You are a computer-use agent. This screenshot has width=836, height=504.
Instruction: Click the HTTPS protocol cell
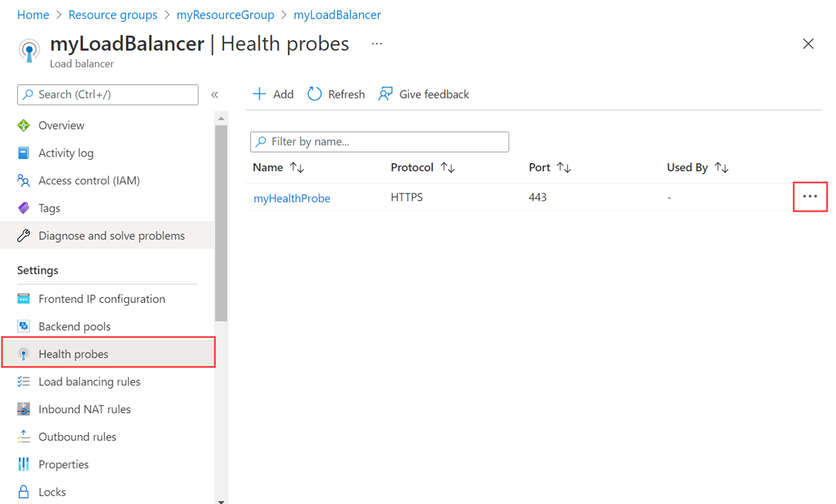click(407, 198)
